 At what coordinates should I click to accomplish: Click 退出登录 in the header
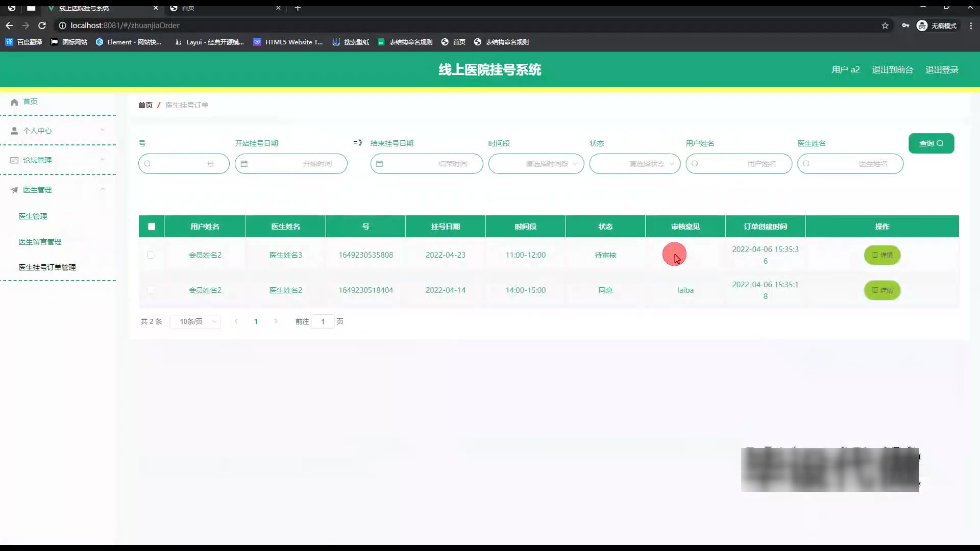point(942,70)
